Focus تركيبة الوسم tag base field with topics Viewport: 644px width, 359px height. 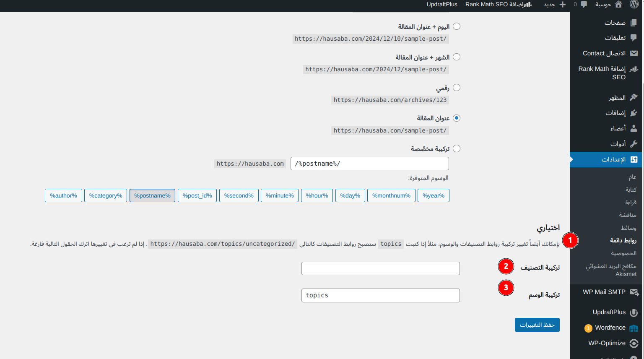click(x=381, y=295)
